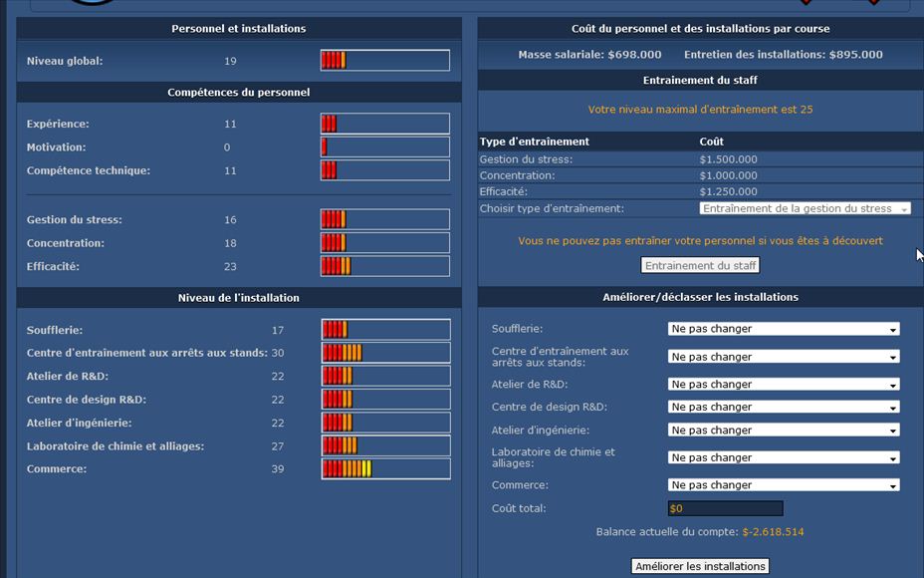Image resolution: width=924 pixels, height=578 pixels.
Task: Click the Motivation progress bar
Action: [x=384, y=146]
